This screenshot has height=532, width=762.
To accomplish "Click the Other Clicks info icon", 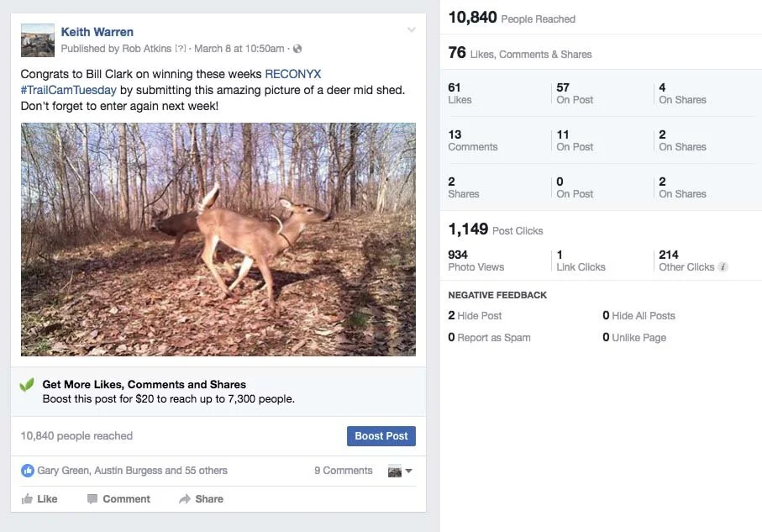I will coord(723,267).
